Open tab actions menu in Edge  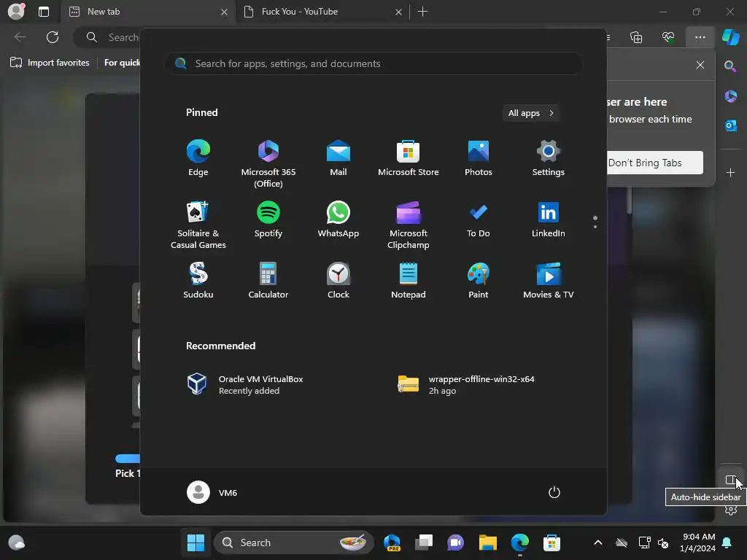[43, 12]
